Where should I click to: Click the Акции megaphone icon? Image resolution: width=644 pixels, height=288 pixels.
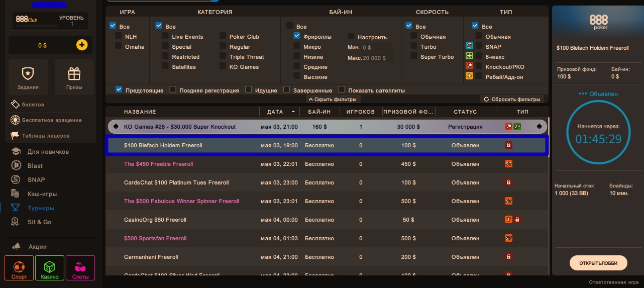(x=17, y=246)
